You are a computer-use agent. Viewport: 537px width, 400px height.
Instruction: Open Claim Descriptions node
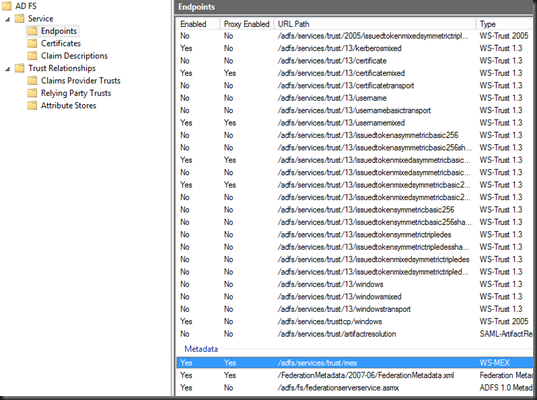(x=74, y=55)
